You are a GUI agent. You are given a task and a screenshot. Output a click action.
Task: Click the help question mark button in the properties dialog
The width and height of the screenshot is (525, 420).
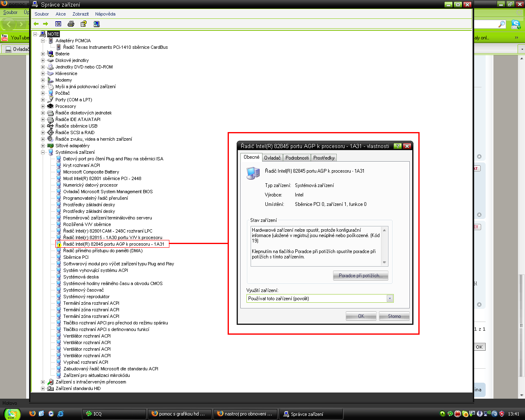coord(397,146)
